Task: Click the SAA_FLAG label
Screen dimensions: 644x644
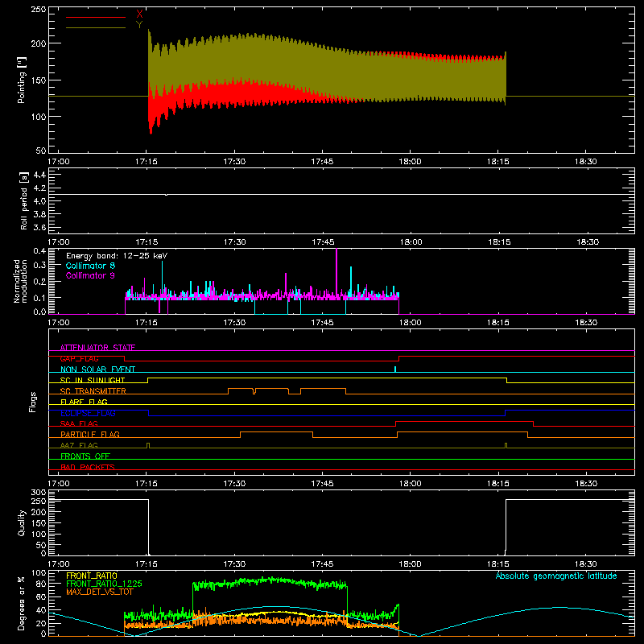Action: 79,423
